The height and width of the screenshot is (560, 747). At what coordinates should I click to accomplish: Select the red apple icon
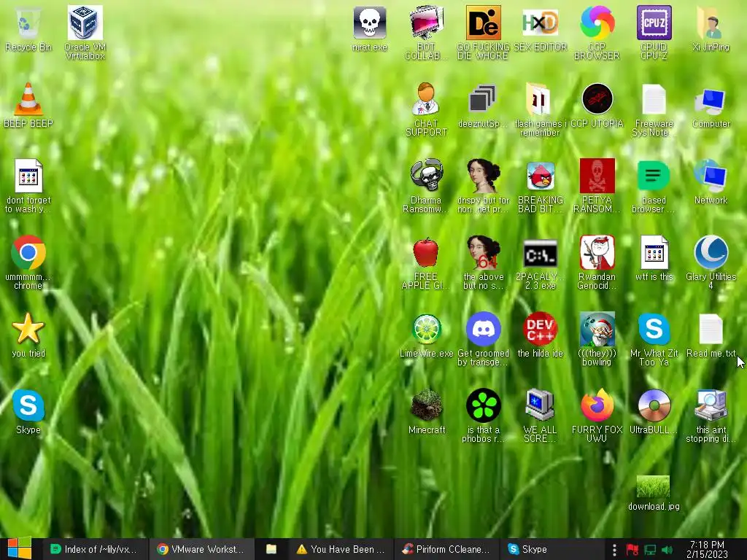pos(426,252)
